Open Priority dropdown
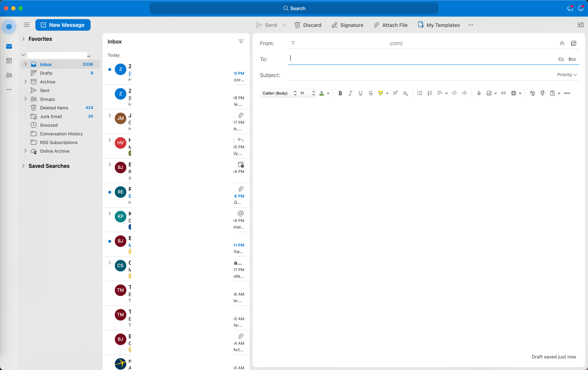588x370 pixels. click(x=567, y=75)
